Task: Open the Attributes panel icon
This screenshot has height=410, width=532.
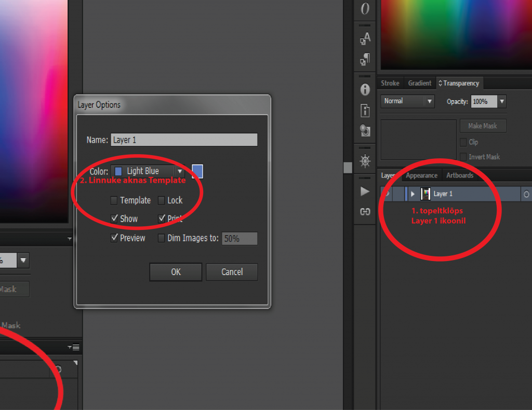Action: click(365, 130)
